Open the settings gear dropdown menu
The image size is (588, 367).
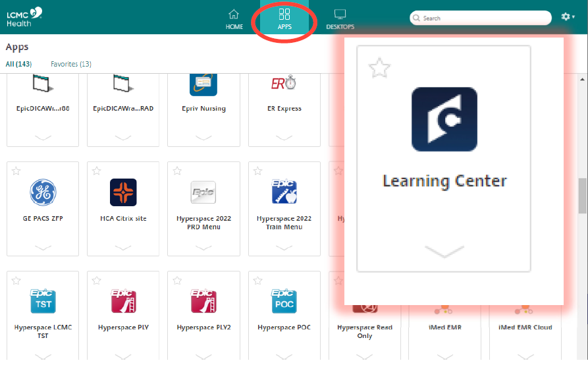point(567,18)
